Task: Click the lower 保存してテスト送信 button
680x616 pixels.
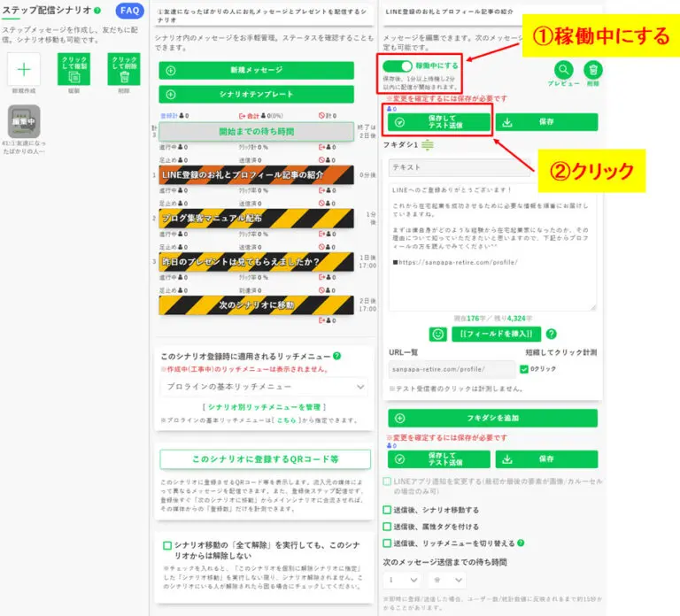Action: pyautogui.click(x=439, y=459)
